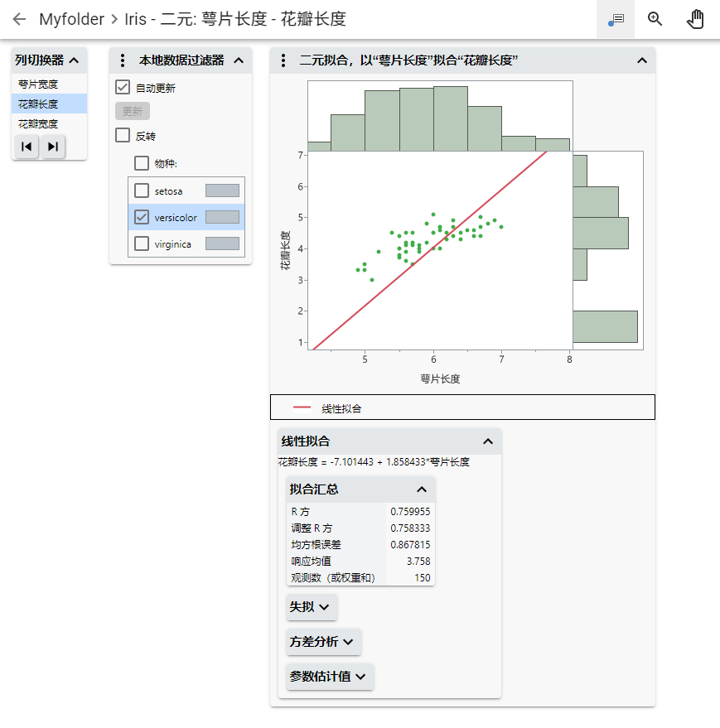
Task: Click the page title Iris - 二元: 萼片长度 - 花瓣长度
Action: [x=235, y=19]
